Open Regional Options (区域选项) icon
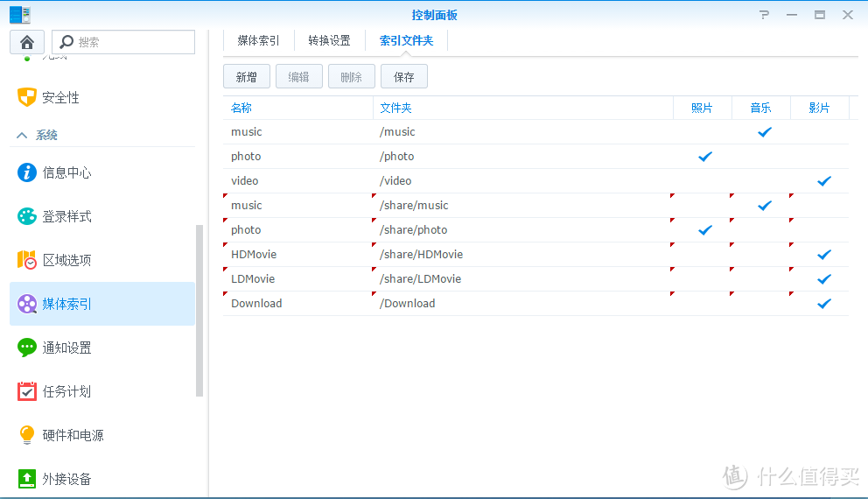This screenshot has width=868, height=499. [x=26, y=260]
